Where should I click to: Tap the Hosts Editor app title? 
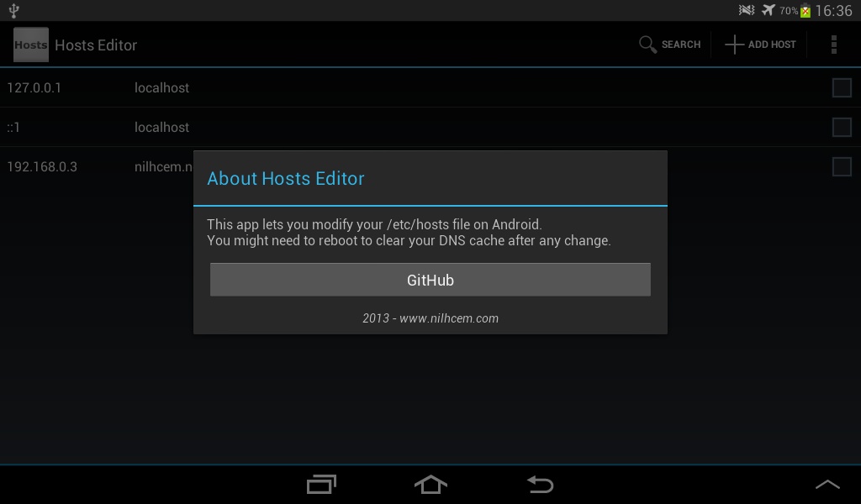pyautogui.click(x=96, y=45)
